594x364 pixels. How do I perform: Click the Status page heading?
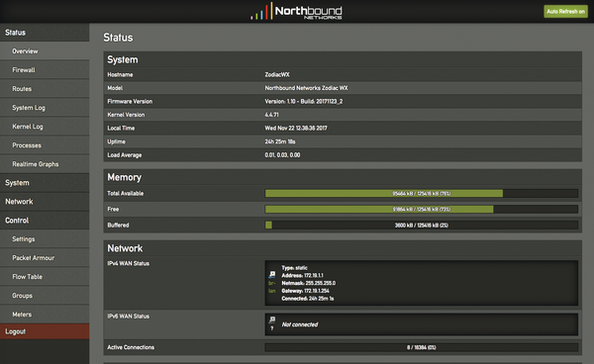(x=118, y=38)
